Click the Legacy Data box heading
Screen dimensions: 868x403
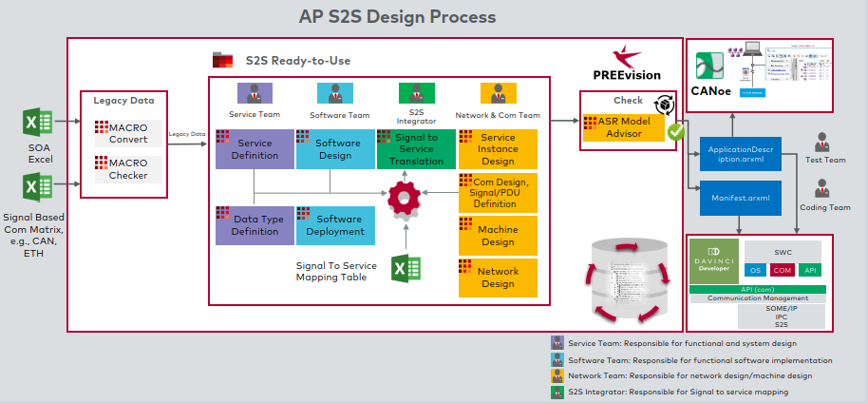point(123,101)
